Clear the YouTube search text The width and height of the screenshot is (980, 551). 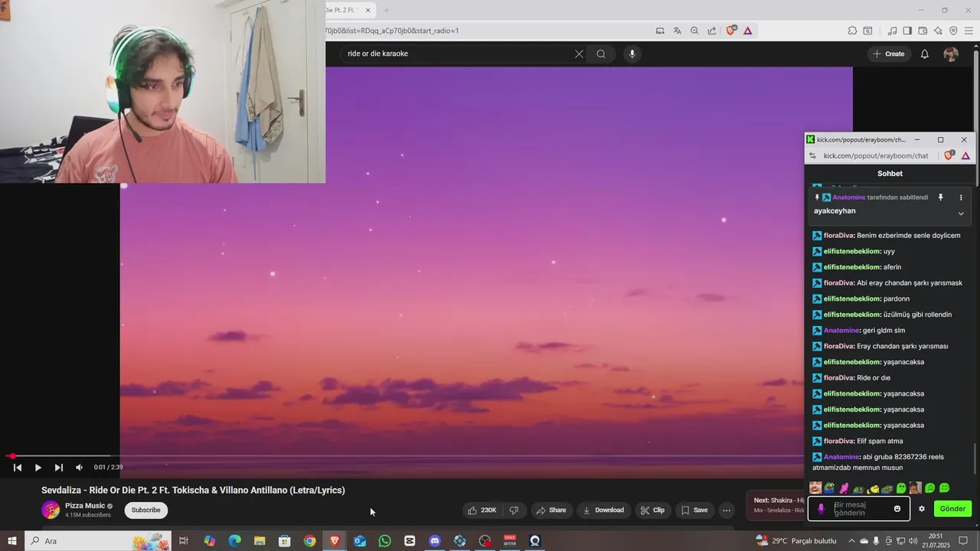579,54
